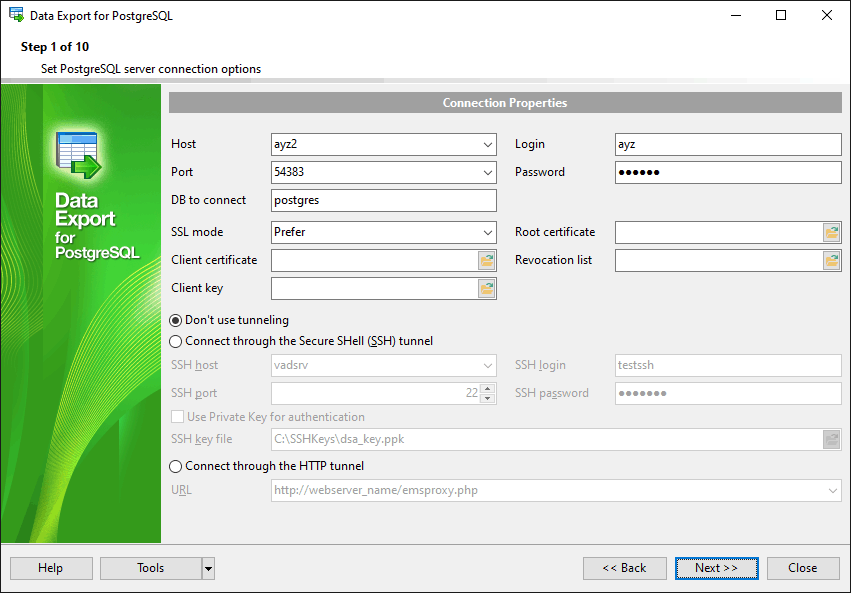
Task: Browse for a Client key file
Action: tap(487, 288)
